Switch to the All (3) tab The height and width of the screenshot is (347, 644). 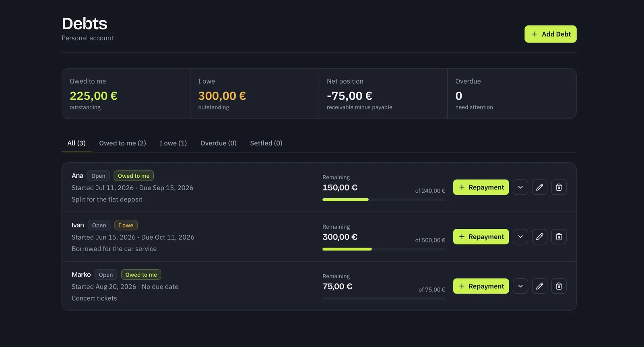point(76,143)
